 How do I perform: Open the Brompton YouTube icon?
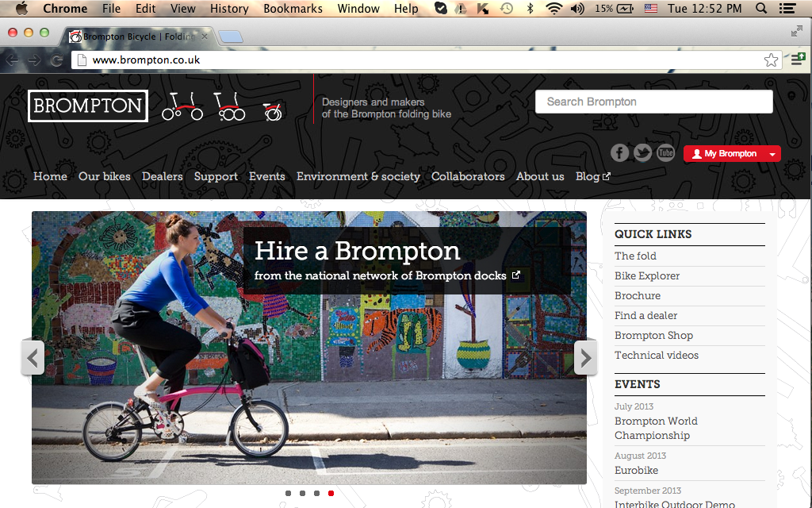pyautogui.click(x=665, y=153)
